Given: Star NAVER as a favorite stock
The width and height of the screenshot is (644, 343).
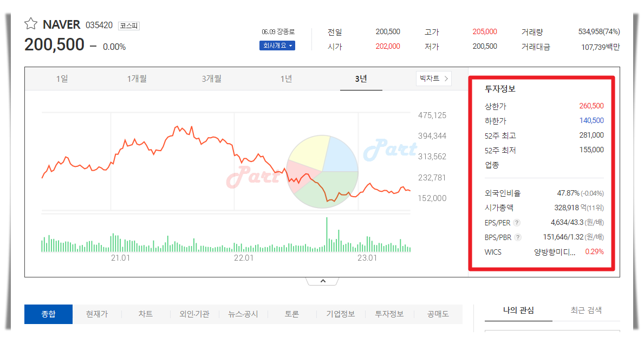Looking at the screenshot, I should coord(31,24).
